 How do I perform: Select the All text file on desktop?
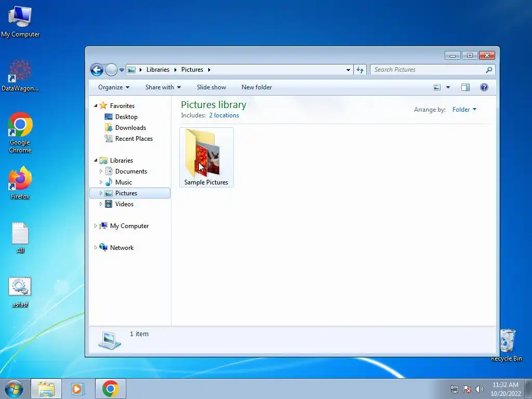(20, 238)
